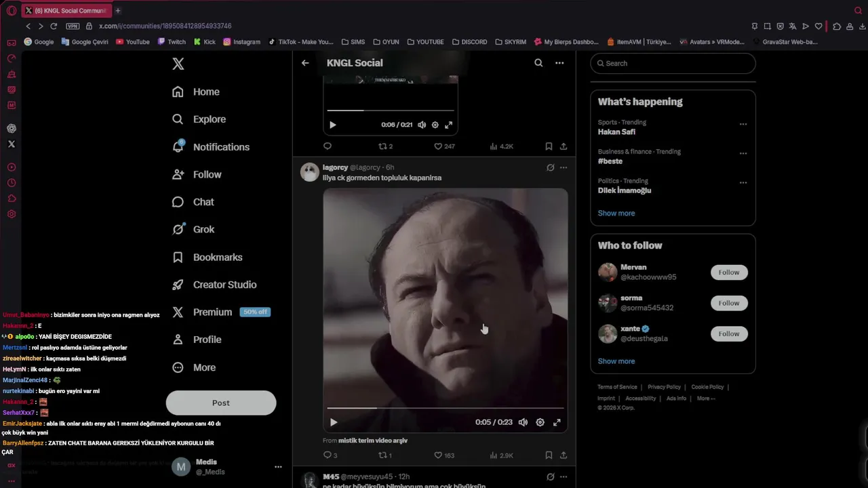
Task: Reply to the post with 247 likes
Action: point(328,146)
